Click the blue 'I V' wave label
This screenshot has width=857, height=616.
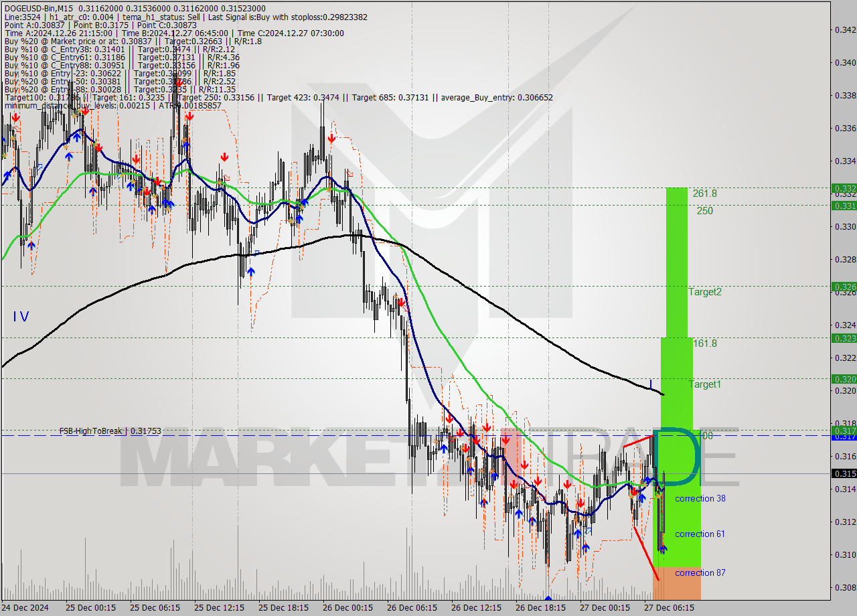coord(21,317)
